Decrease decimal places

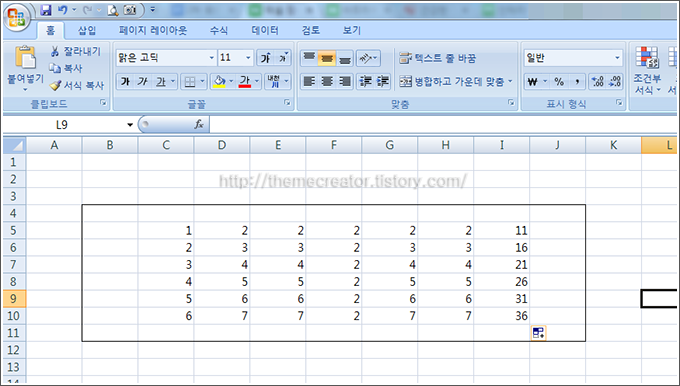pyautogui.click(x=615, y=81)
